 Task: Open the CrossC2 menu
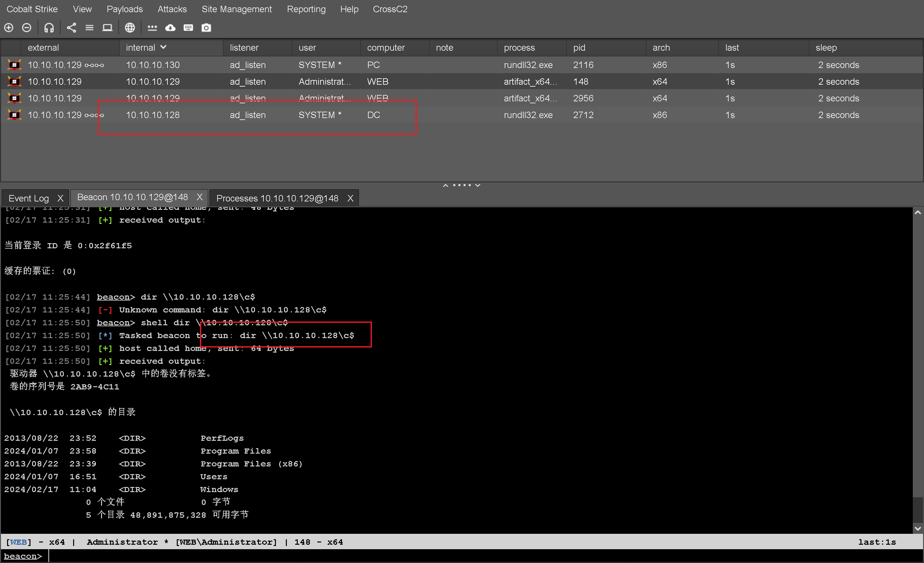pos(389,9)
